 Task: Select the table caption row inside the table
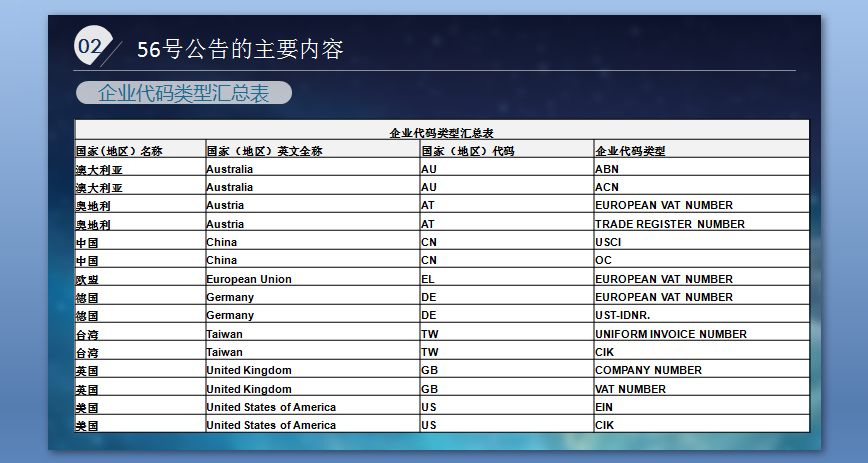[441, 132]
